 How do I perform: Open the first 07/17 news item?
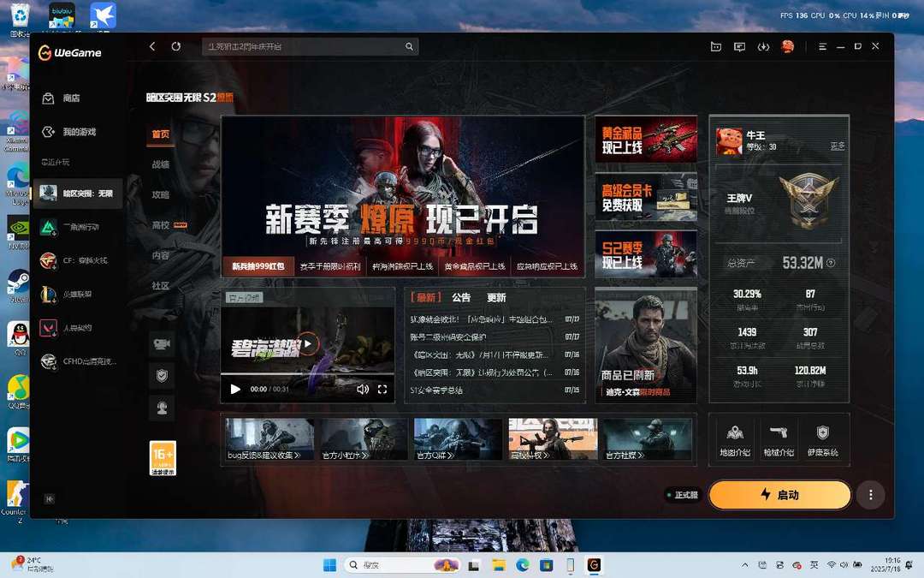click(x=495, y=319)
